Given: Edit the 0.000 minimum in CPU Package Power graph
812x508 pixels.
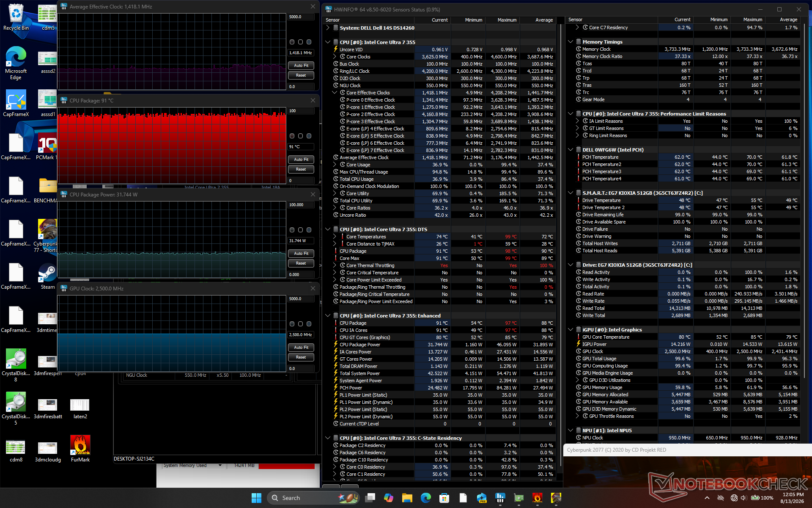Looking at the screenshot, I should coord(301,275).
